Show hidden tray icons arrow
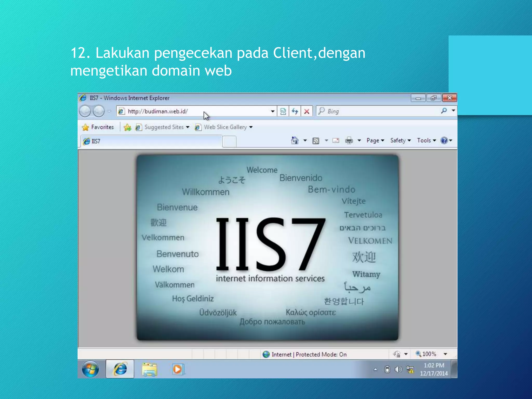The height and width of the screenshot is (399, 532). tap(375, 370)
